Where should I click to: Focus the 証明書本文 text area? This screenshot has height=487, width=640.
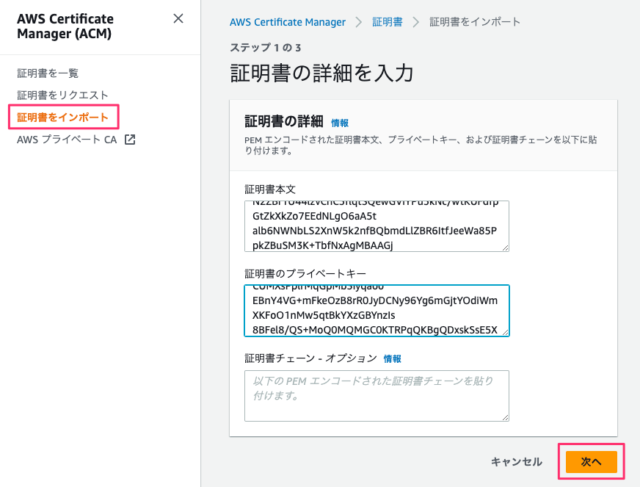[x=377, y=226]
